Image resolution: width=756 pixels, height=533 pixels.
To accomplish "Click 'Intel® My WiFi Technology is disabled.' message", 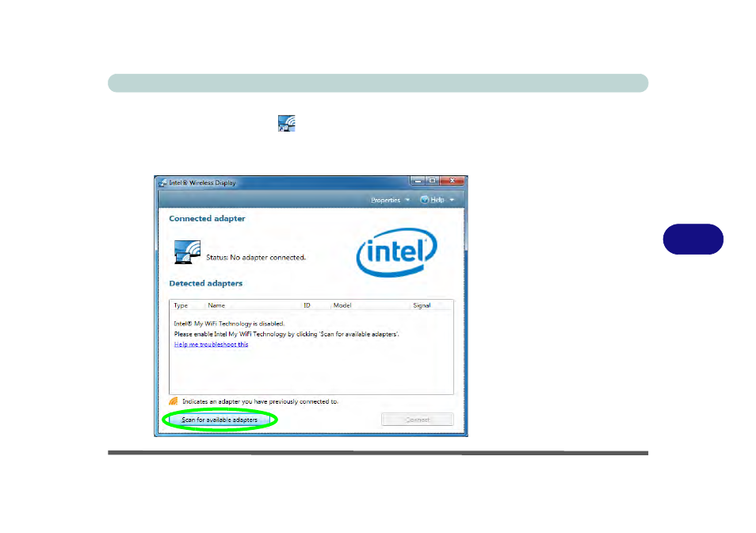I will (229, 324).
